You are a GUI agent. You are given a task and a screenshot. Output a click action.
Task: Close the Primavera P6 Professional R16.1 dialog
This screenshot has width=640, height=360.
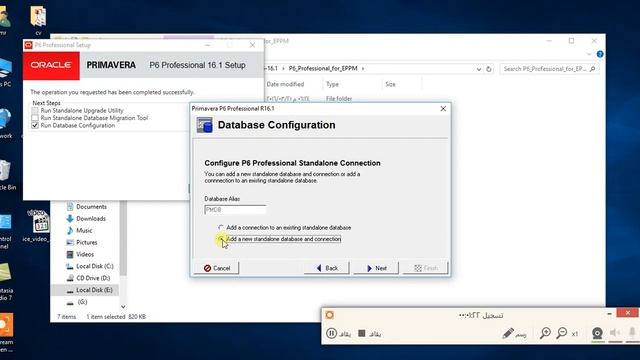(443, 109)
